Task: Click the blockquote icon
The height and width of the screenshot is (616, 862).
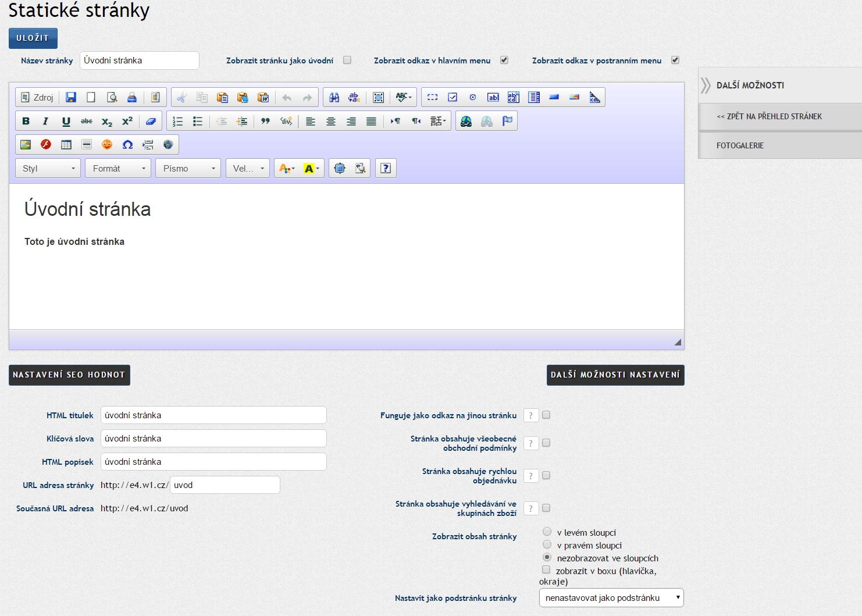Action: point(265,121)
